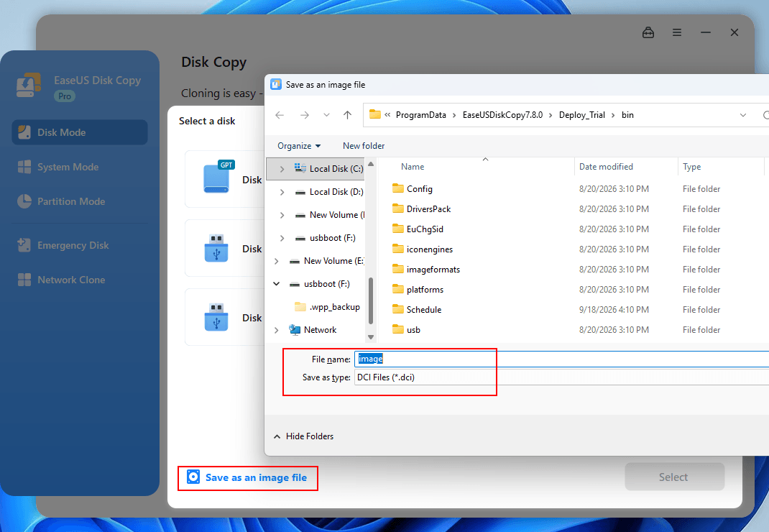Click the navigation pane scroll up arrow
This screenshot has width=769, height=532.
371,164
